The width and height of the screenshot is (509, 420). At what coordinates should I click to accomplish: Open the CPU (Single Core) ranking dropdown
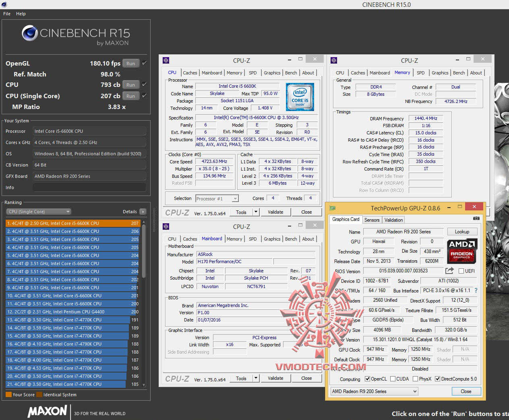[39, 212]
